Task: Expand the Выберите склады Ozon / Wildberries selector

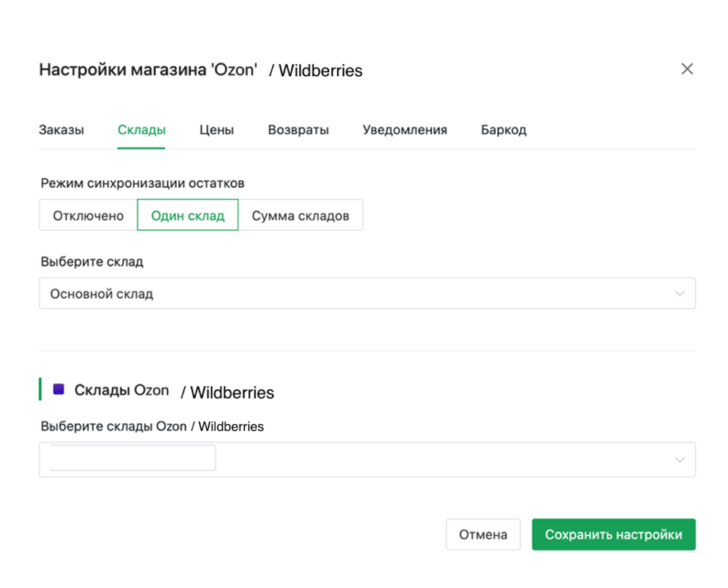Action: pos(444,460)
